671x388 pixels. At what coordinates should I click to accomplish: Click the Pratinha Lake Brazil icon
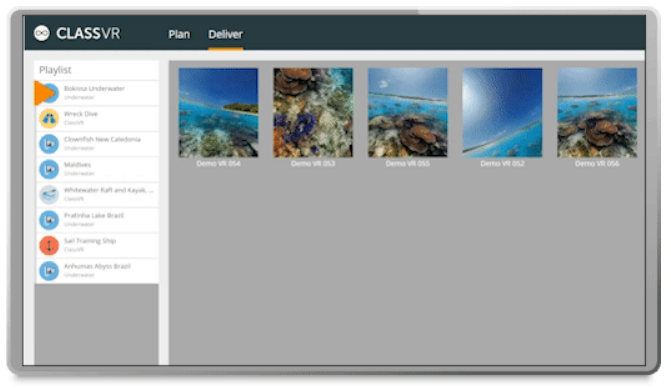[49, 220]
